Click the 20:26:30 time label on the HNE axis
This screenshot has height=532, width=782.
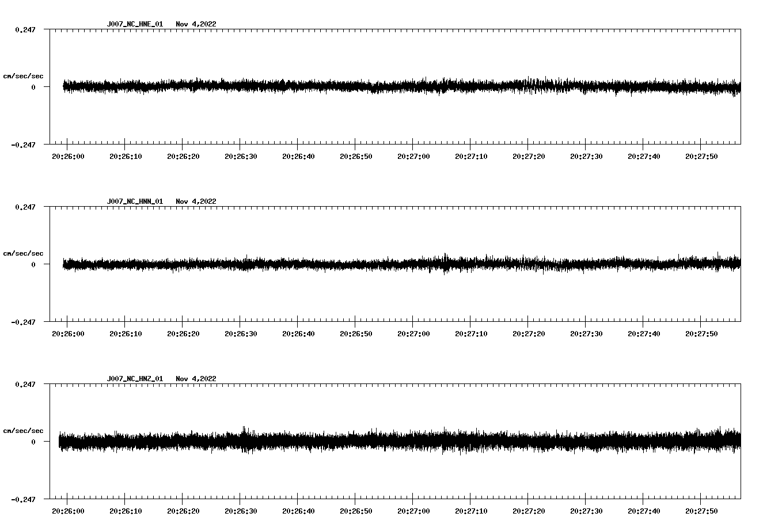pyautogui.click(x=241, y=157)
